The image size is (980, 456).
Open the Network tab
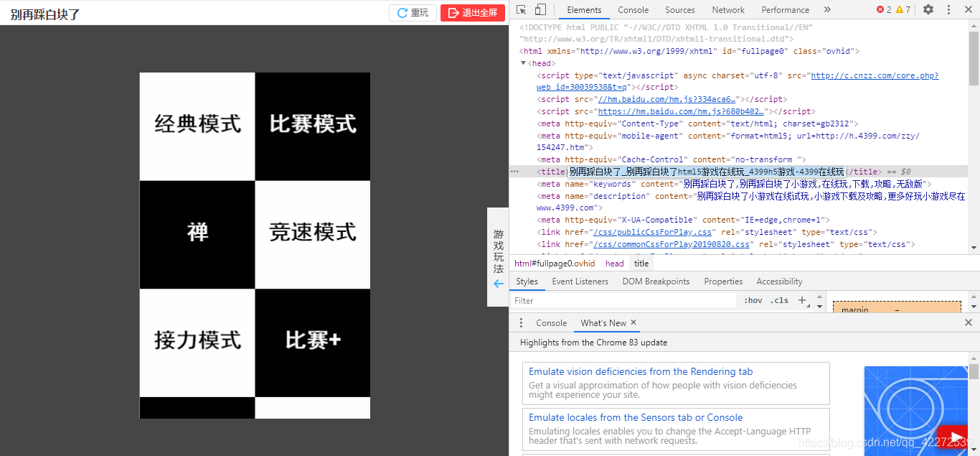click(x=728, y=10)
